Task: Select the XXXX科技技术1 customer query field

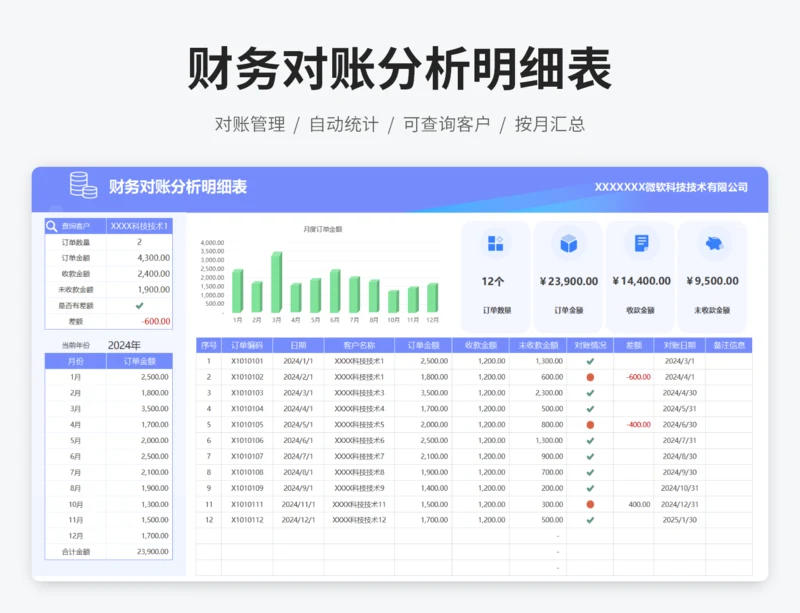Action: [139, 226]
